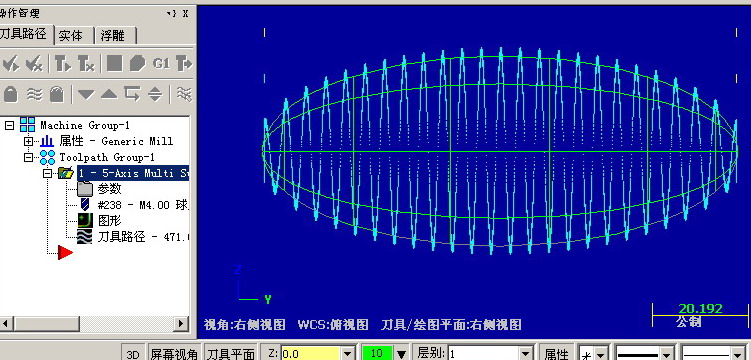Viewport: 751px width, 360px height.
Task: Open the 参数 parameters item
Action: 110,189
